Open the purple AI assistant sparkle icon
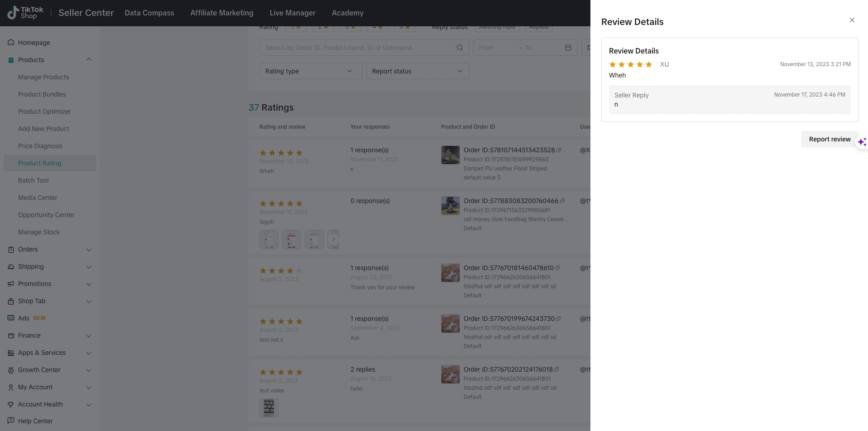868x431 pixels. coord(862,142)
